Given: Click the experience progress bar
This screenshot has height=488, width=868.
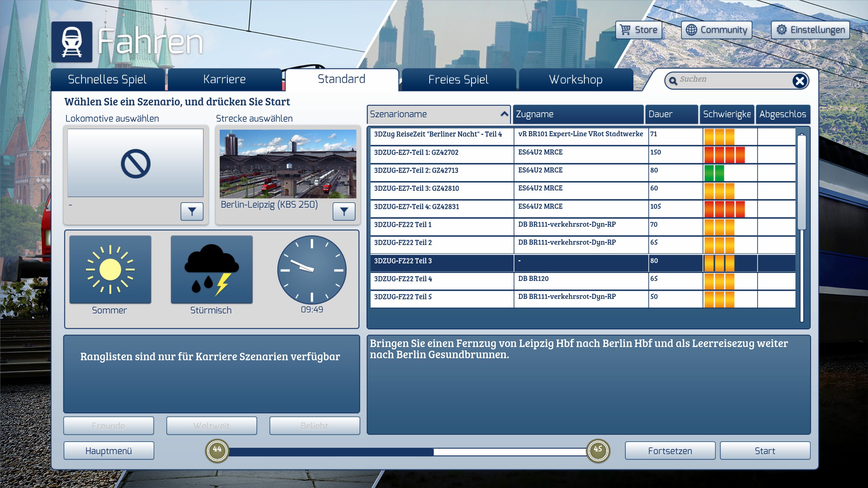Looking at the screenshot, I should (407, 451).
